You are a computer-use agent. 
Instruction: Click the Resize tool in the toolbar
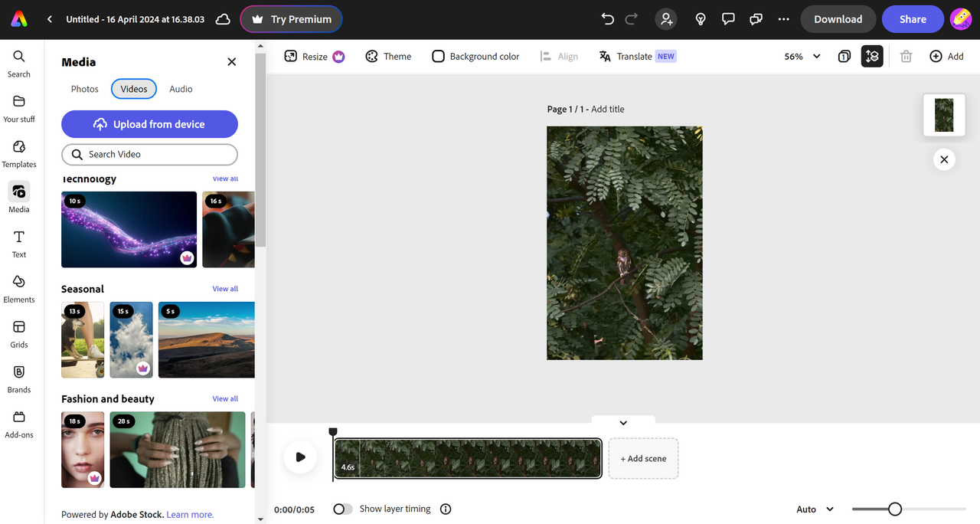[314, 57]
